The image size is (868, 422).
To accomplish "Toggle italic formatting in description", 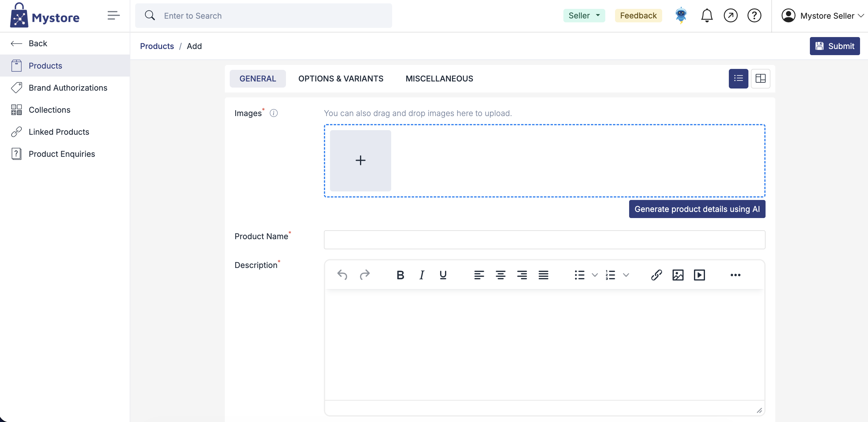I will 421,275.
